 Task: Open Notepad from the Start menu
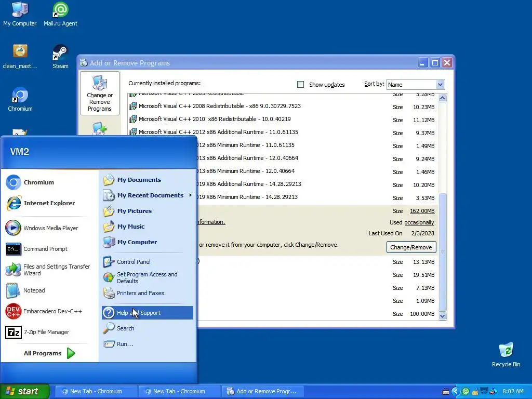[25, 290]
